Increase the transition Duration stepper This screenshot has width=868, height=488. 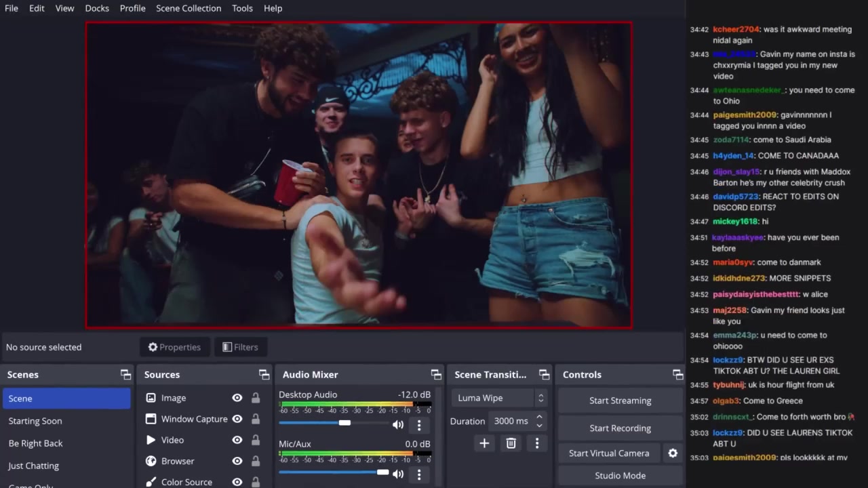(x=539, y=417)
